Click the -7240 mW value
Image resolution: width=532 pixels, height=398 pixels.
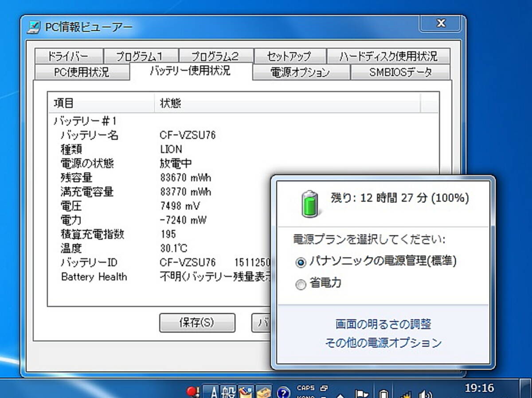point(184,220)
